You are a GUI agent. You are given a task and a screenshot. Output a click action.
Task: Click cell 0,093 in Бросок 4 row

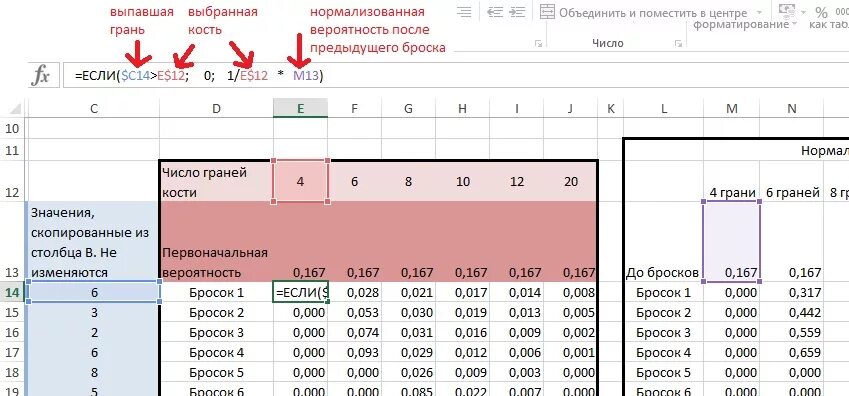(x=354, y=353)
